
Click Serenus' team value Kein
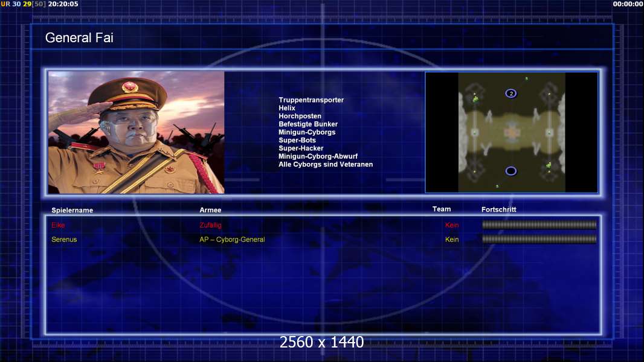(452, 240)
